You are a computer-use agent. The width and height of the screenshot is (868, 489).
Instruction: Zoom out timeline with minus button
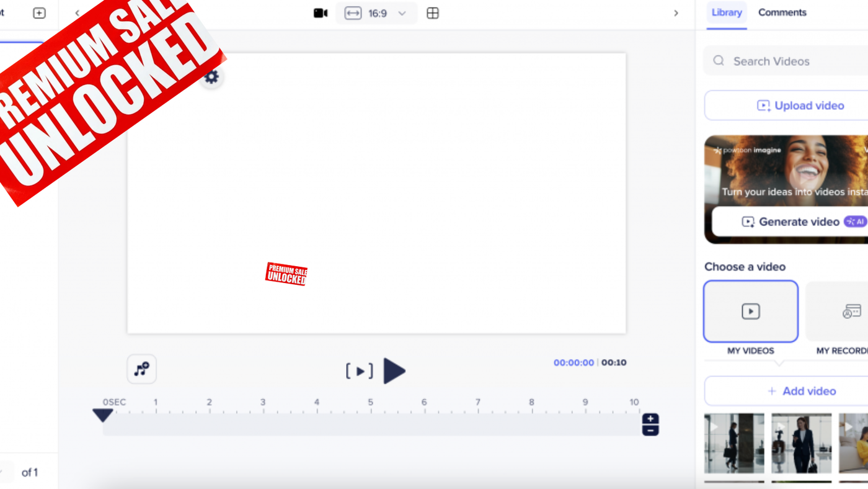650,430
